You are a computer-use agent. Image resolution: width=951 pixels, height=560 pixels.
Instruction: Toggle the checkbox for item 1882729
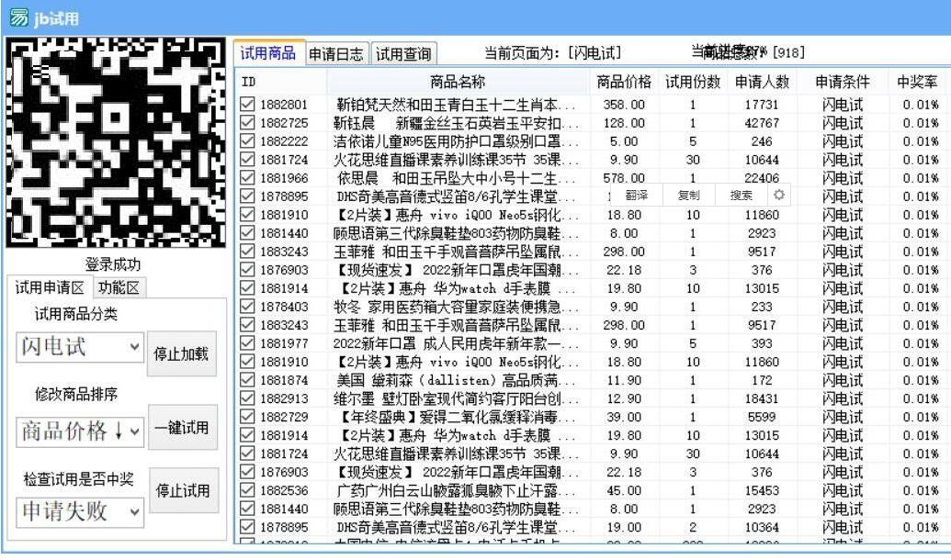(247, 417)
